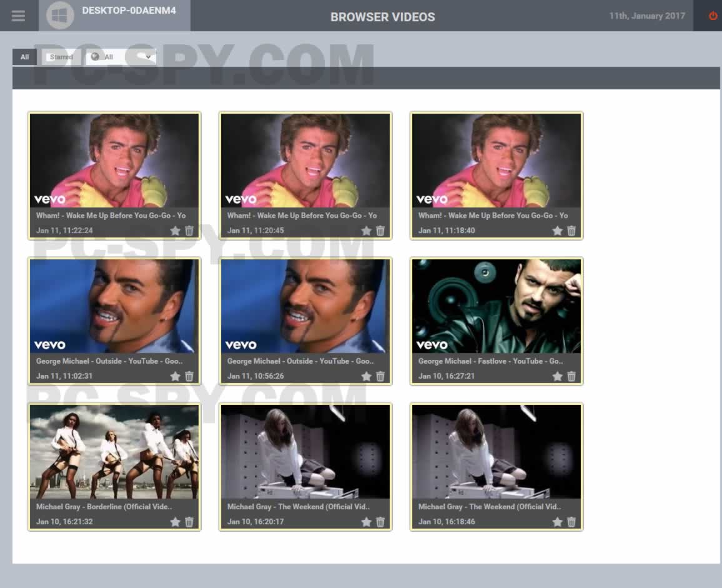Click timestamp 'Jan 10, 16:21:32'
Screen dimensions: 722x588
[64, 522]
